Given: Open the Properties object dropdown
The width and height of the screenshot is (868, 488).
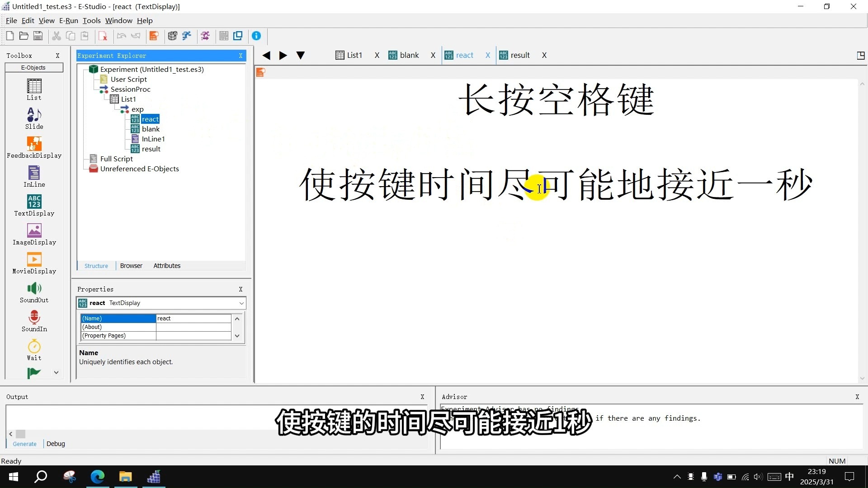Looking at the screenshot, I should [241, 303].
